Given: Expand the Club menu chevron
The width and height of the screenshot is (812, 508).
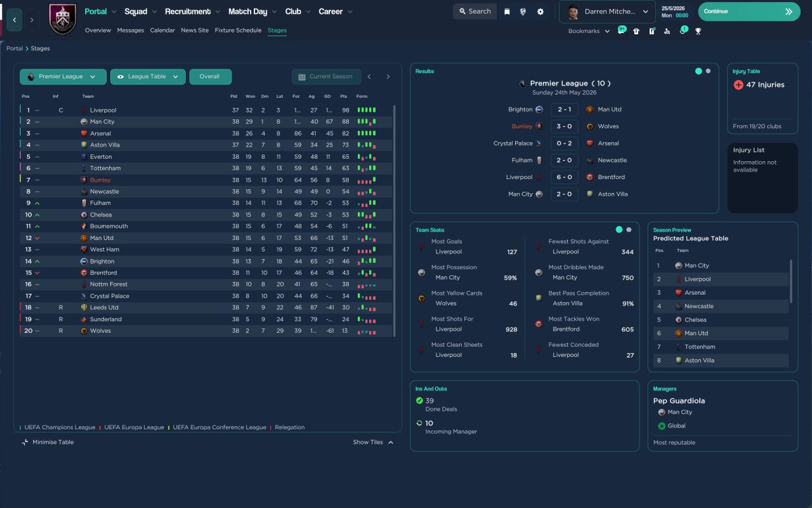Looking at the screenshot, I should click(x=308, y=12).
